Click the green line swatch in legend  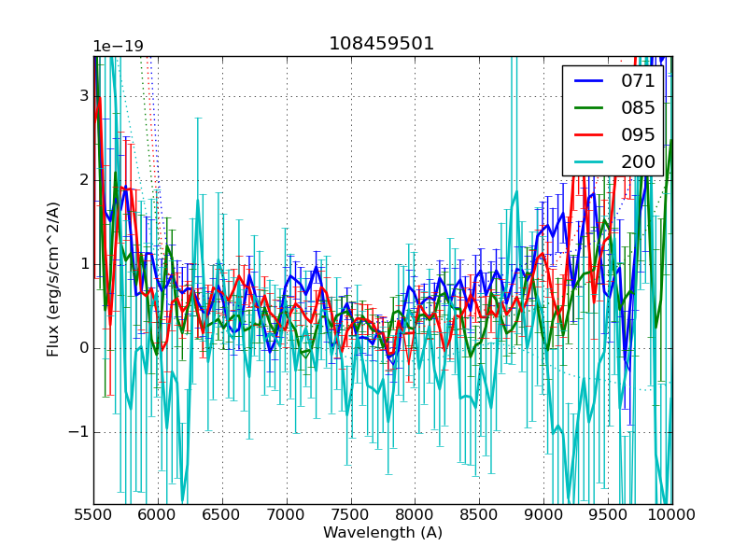click(588, 107)
